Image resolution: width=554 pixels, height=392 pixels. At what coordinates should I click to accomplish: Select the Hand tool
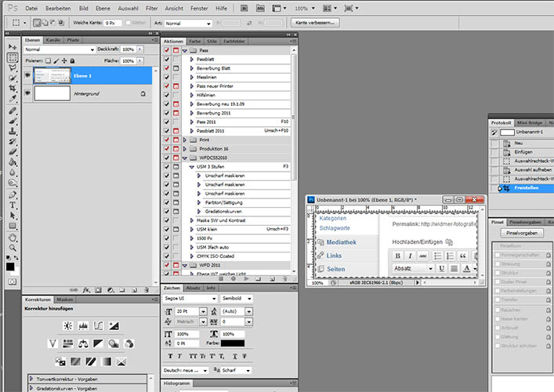[13, 238]
